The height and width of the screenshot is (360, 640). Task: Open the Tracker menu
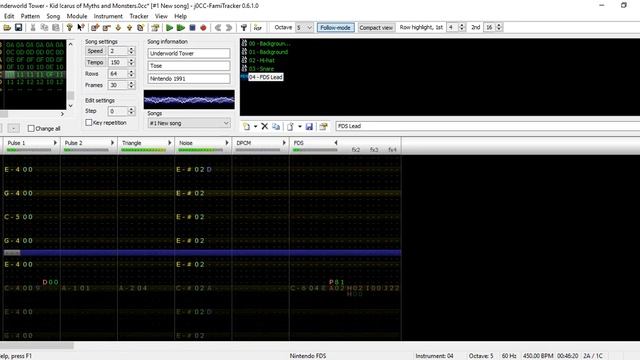click(x=139, y=16)
